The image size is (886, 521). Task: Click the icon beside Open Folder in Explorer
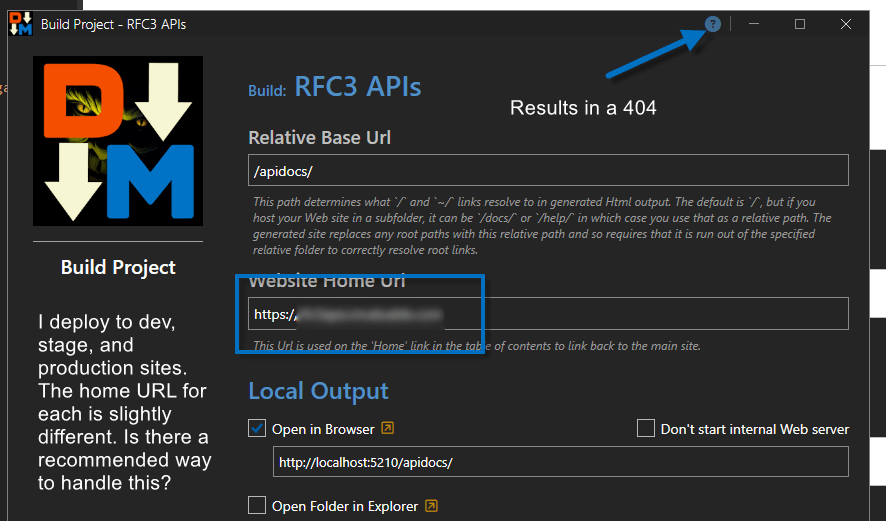(x=432, y=506)
